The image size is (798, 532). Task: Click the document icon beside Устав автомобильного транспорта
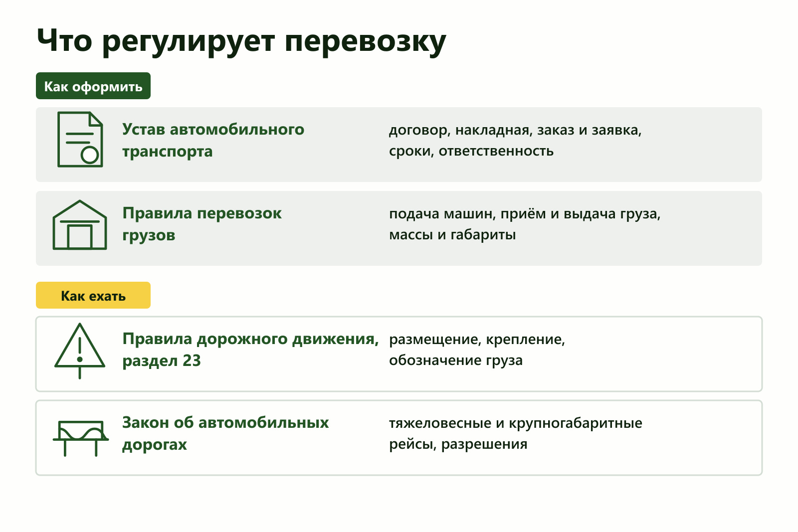click(80, 139)
